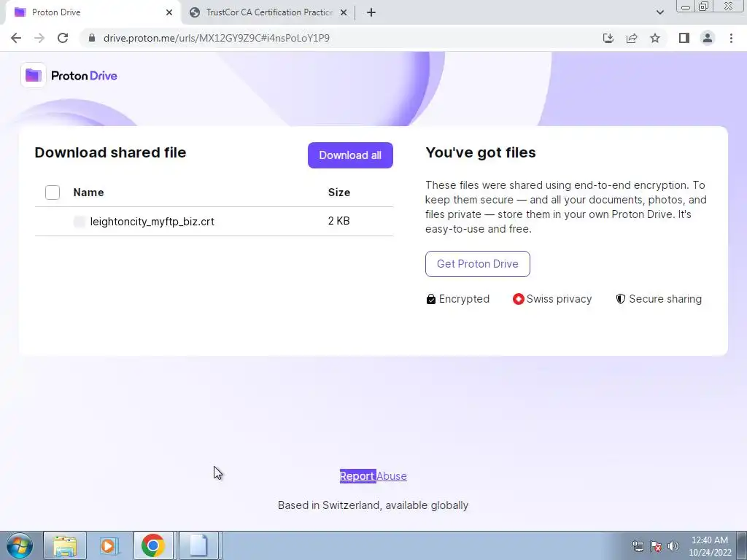Expand the tab search chevron
This screenshot has width=747, height=560.
659,12
